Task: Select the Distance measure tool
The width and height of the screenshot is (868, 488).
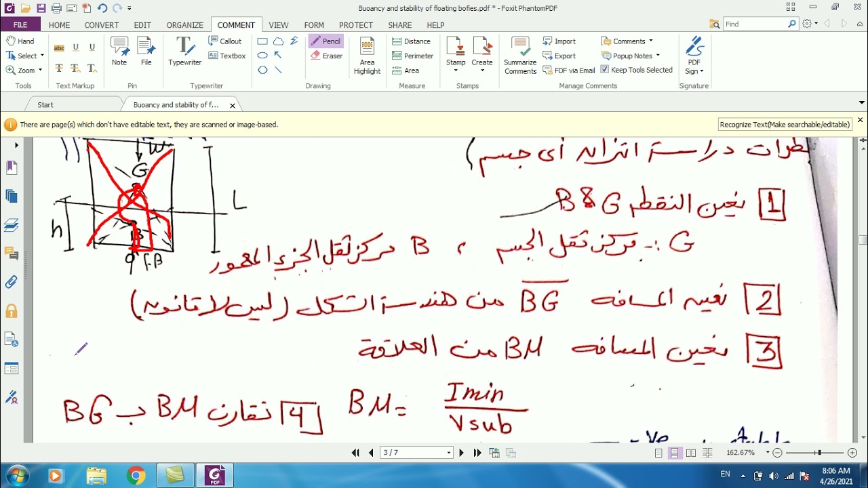Action: (411, 41)
